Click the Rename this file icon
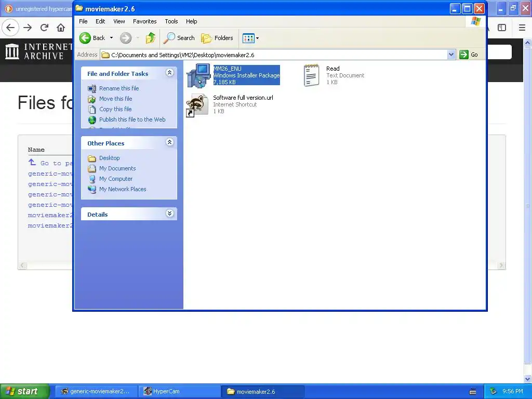 [92, 88]
